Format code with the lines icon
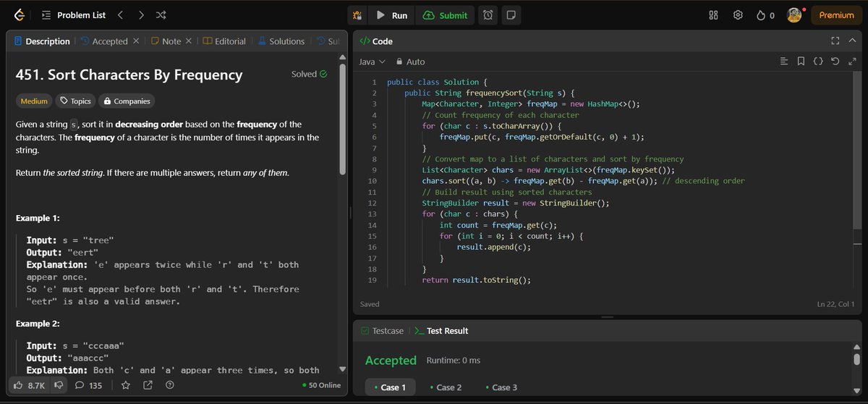 (x=784, y=62)
